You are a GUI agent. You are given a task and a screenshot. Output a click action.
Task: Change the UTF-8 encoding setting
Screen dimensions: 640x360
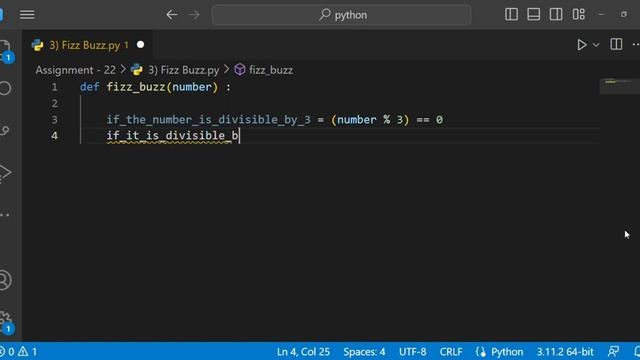pos(413,351)
